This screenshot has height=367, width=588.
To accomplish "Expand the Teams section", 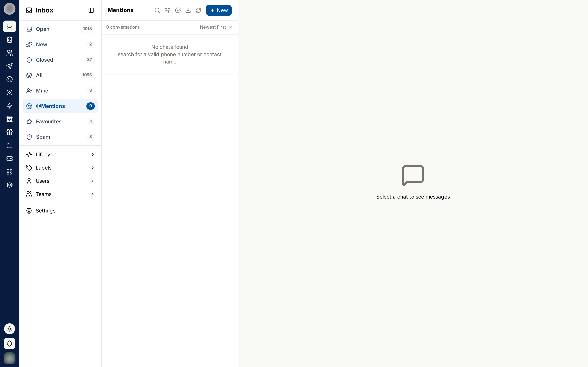I will tap(60, 194).
